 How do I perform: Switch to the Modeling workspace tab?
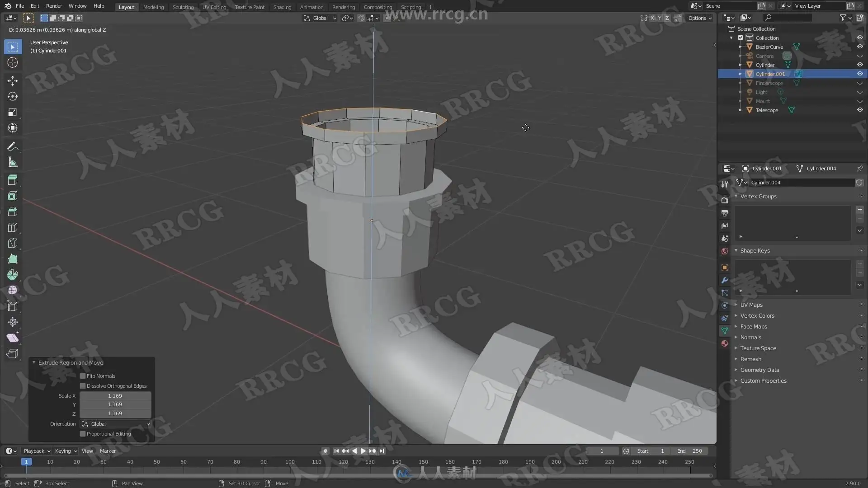click(153, 7)
